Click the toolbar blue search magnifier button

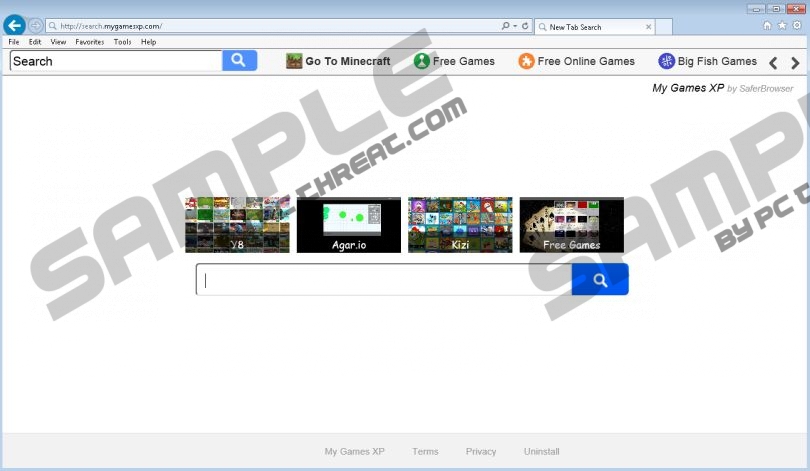pyautogui.click(x=239, y=61)
